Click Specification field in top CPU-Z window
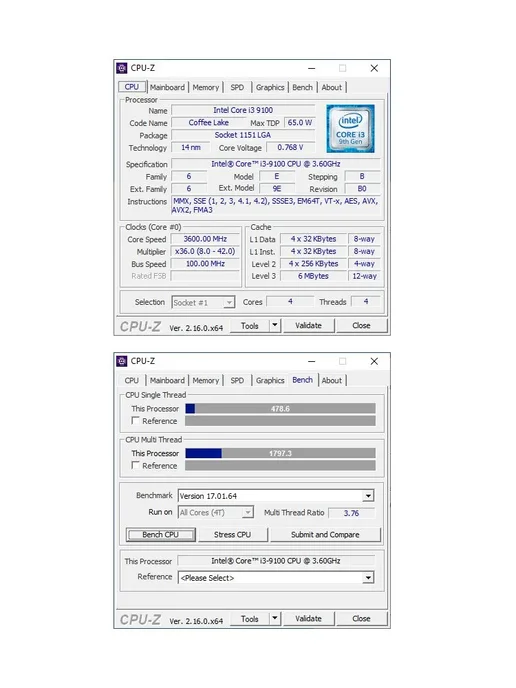 pos(276,164)
